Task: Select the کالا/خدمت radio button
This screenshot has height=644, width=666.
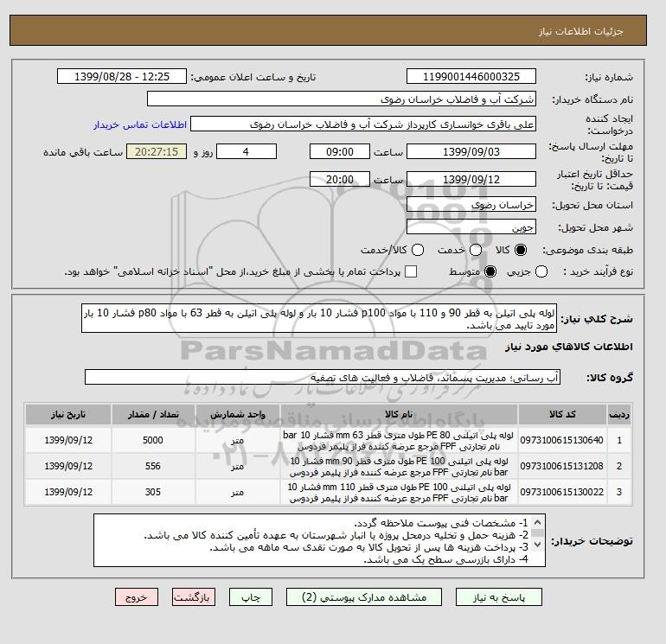Action: (418, 250)
